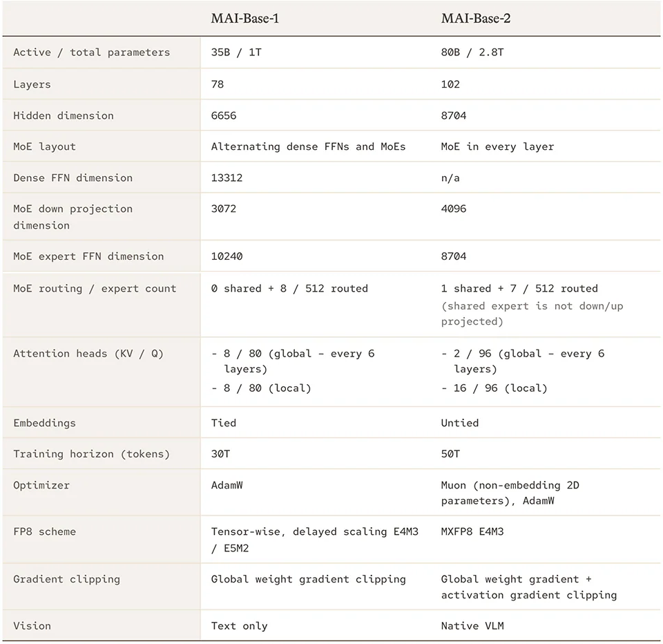Click '8704' in the Hidden dimension row

454,116
